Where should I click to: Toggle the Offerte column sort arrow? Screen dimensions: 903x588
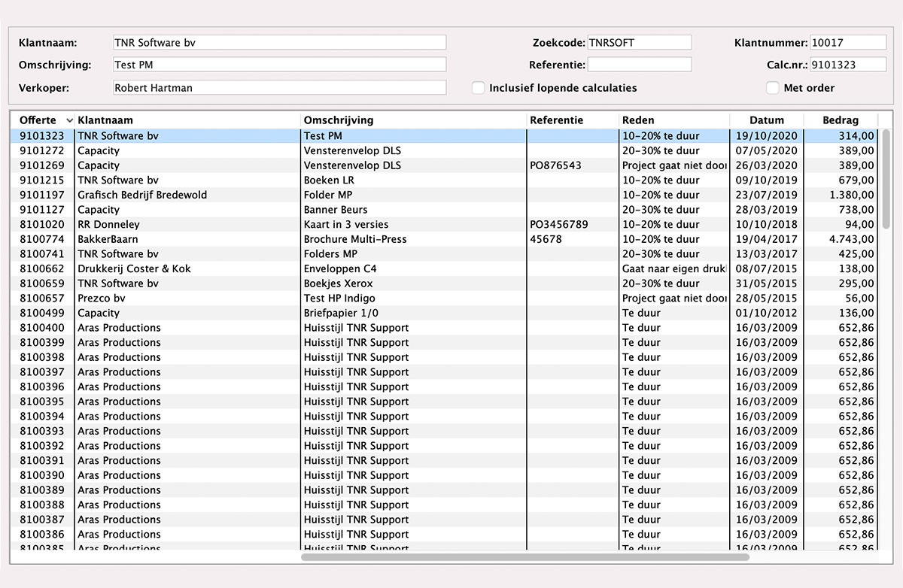click(70, 120)
